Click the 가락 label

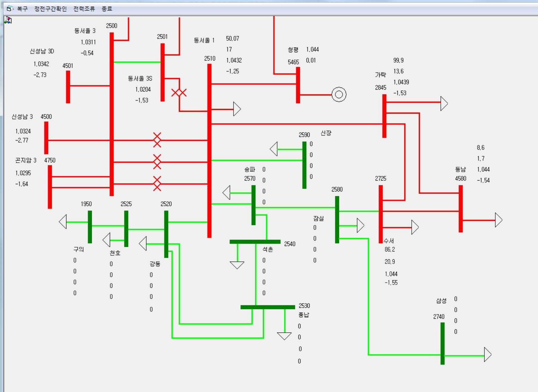380,75
